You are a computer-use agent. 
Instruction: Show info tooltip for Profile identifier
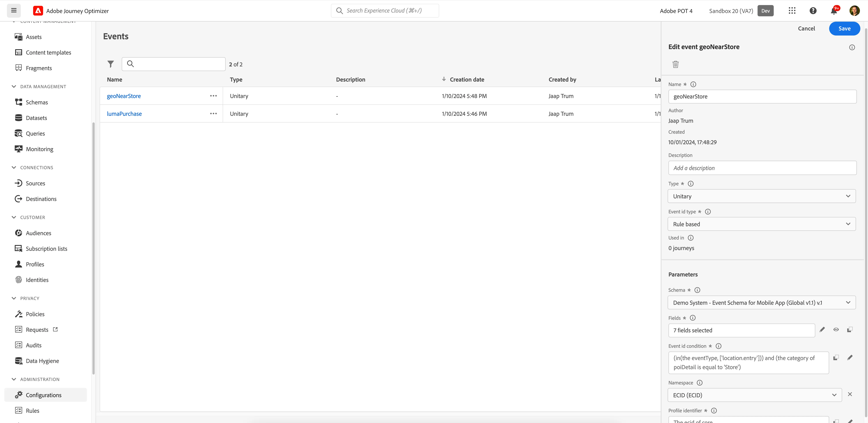pyautogui.click(x=714, y=411)
